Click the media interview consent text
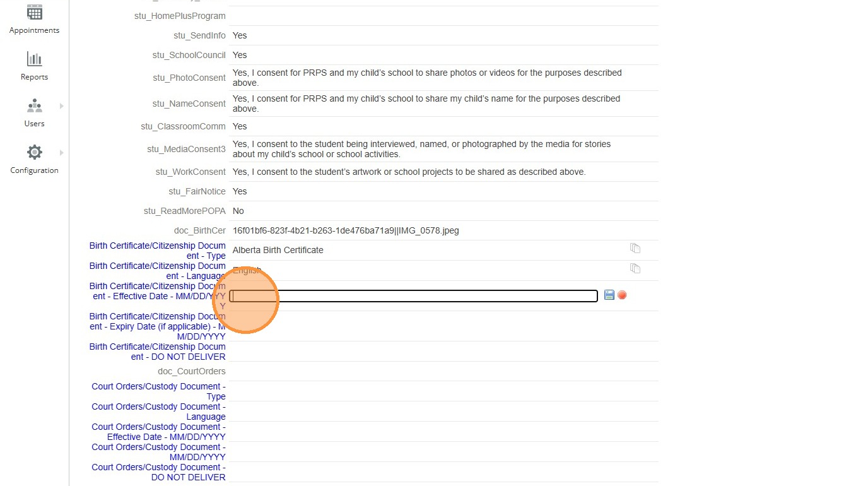Viewport: 868px width, 486px height. pos(422,149)
